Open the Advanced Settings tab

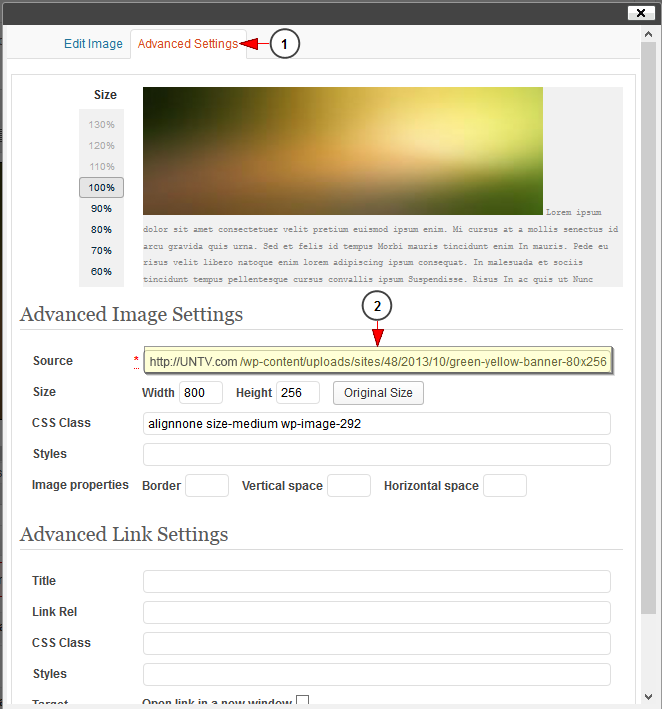[188, 44]
